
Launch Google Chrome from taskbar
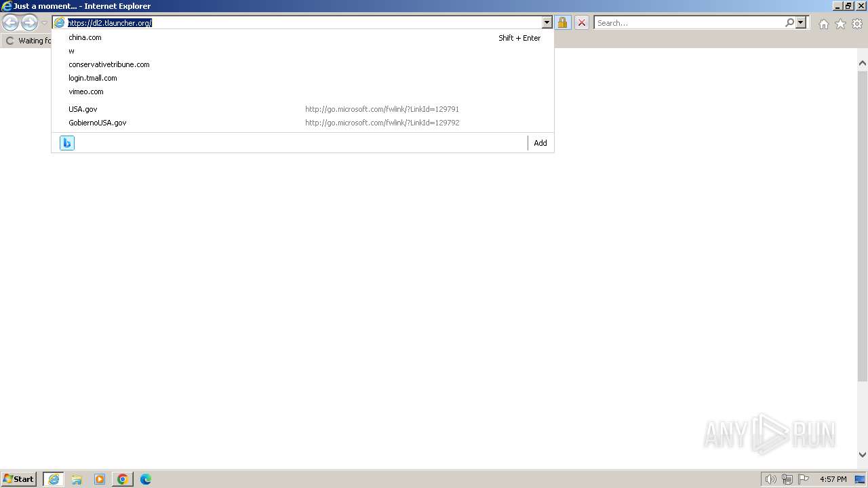click(x=123, y=479)
